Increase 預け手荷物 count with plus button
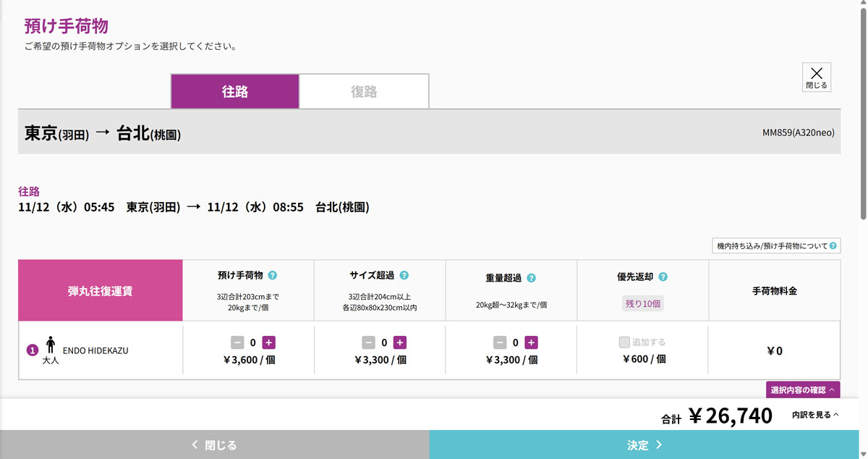The width and height of the screenshot is (868, 459). [268, 342]
